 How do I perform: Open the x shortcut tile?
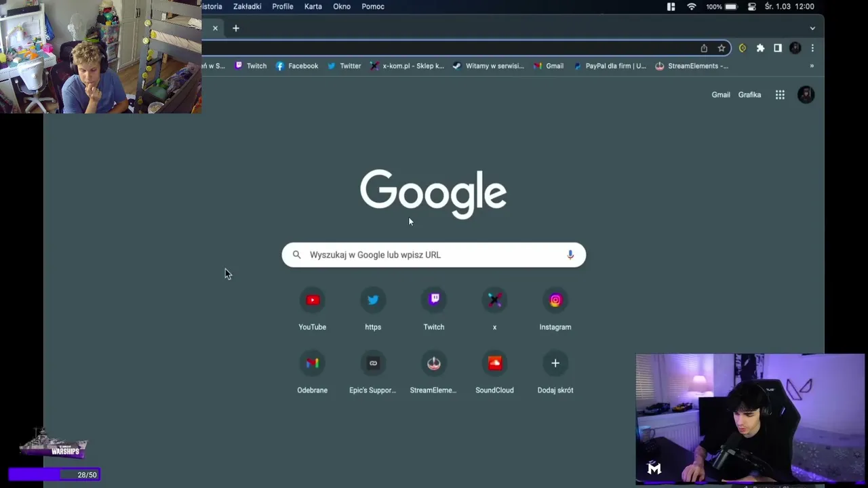[494, 310]
